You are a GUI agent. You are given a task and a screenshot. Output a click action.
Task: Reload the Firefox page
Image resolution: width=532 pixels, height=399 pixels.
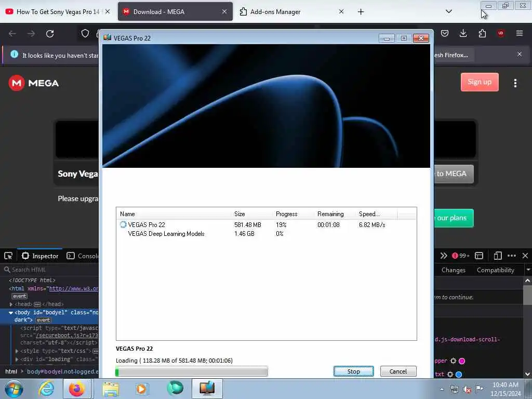(50, 34)
